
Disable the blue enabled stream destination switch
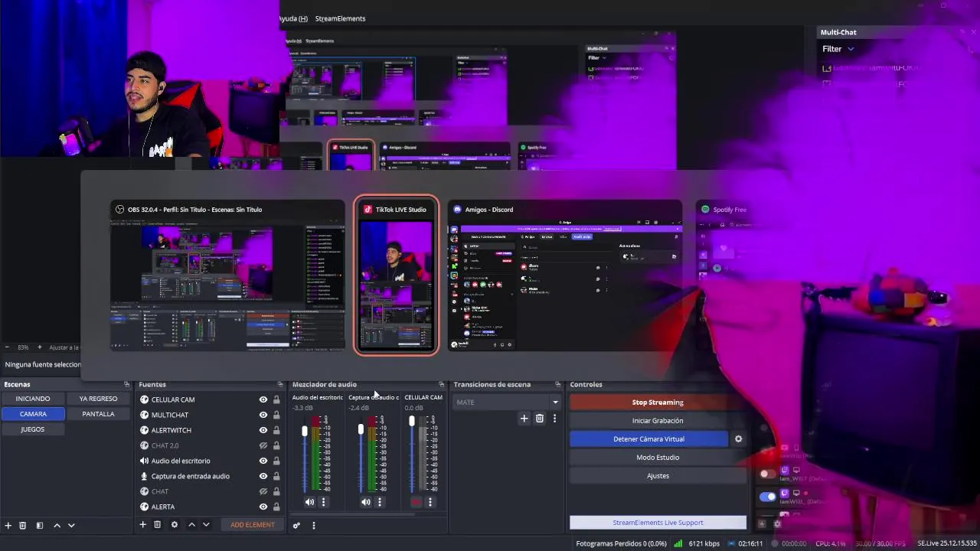point(767,497)
